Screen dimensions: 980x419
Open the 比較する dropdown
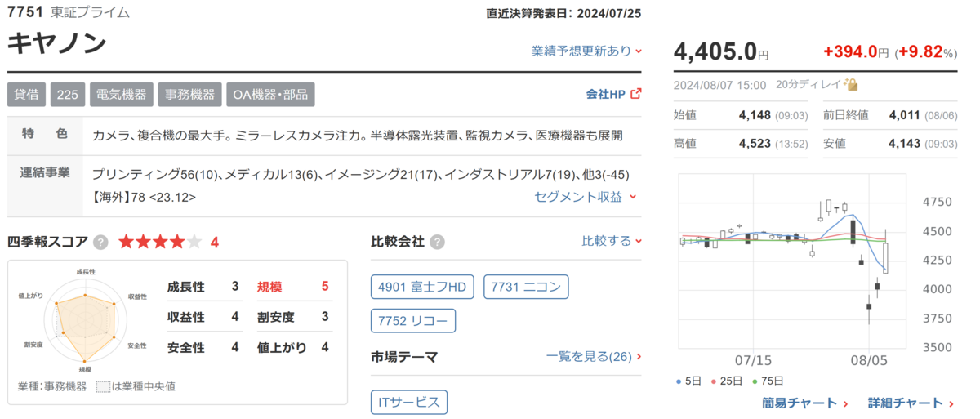(612, 241)
